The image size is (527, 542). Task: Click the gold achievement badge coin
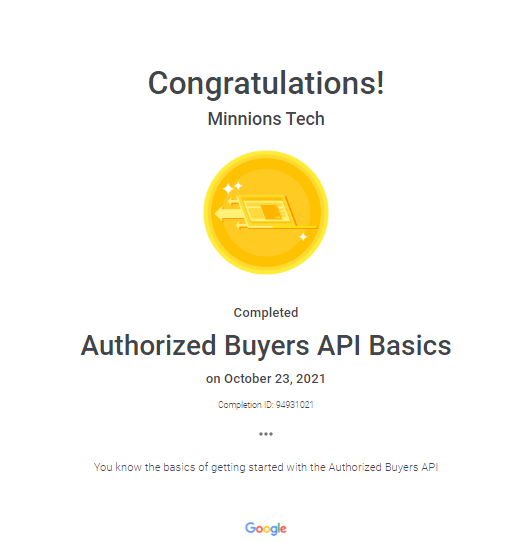pos(266,213)
